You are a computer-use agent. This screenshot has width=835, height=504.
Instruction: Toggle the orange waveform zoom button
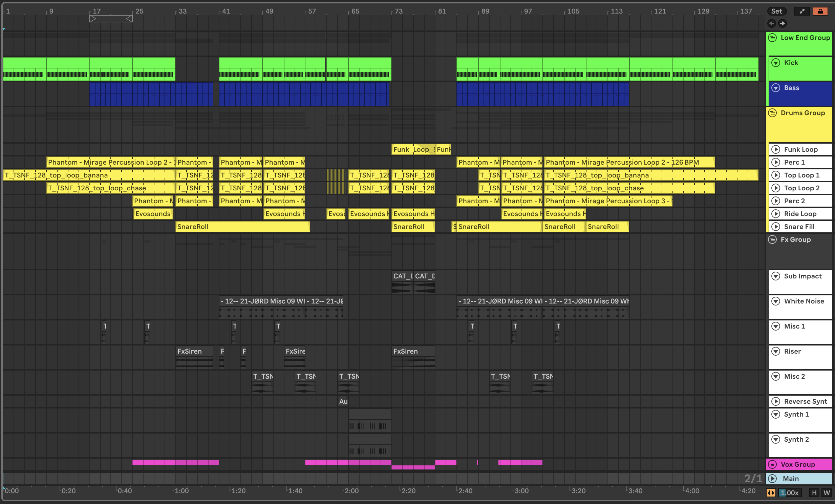point(771,493)
